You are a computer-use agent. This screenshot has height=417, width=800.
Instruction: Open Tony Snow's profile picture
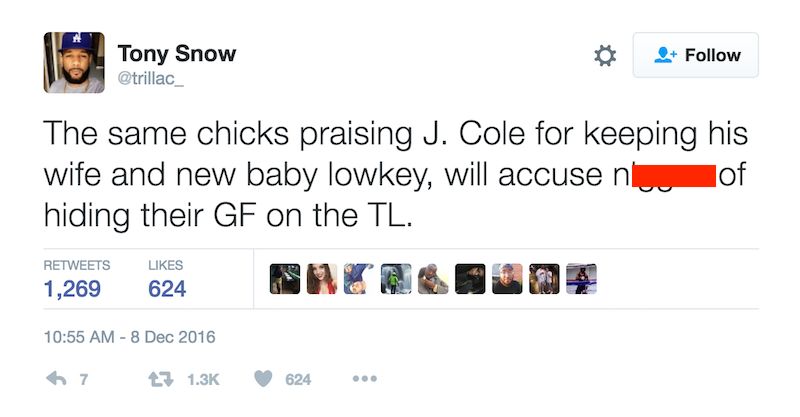pos(73,62)
